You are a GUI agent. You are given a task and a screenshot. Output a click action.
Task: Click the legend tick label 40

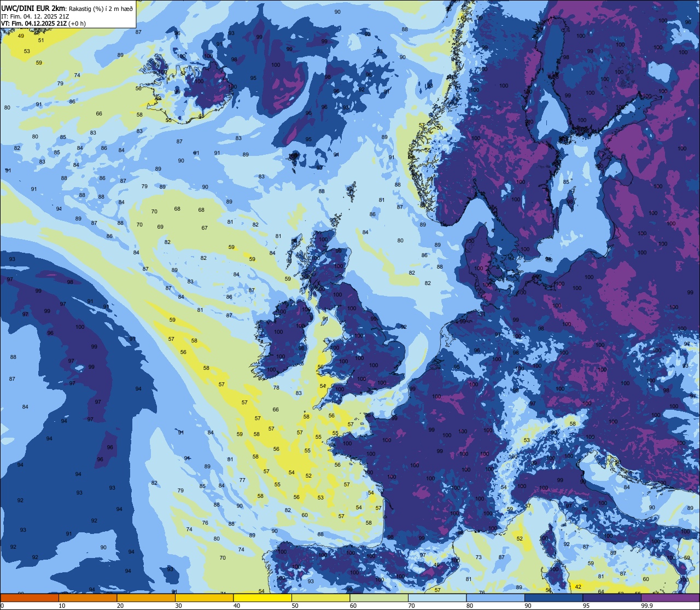[237, 606]
